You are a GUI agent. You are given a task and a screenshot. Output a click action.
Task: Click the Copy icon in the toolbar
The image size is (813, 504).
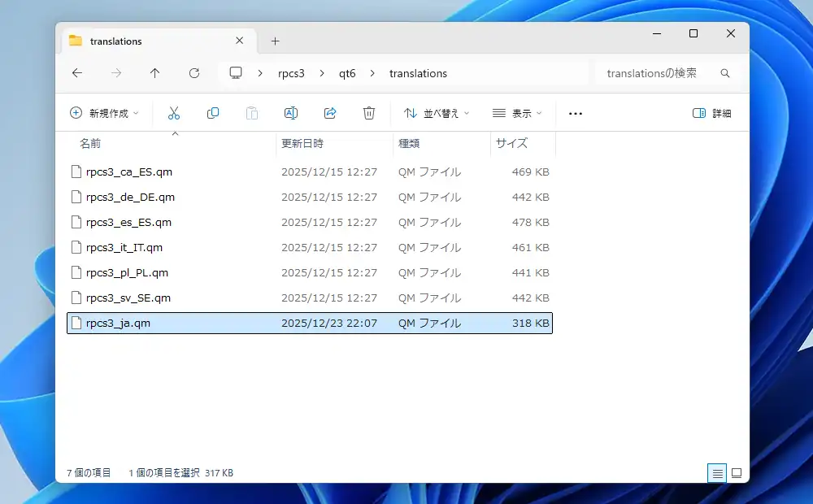pos(212,113)
